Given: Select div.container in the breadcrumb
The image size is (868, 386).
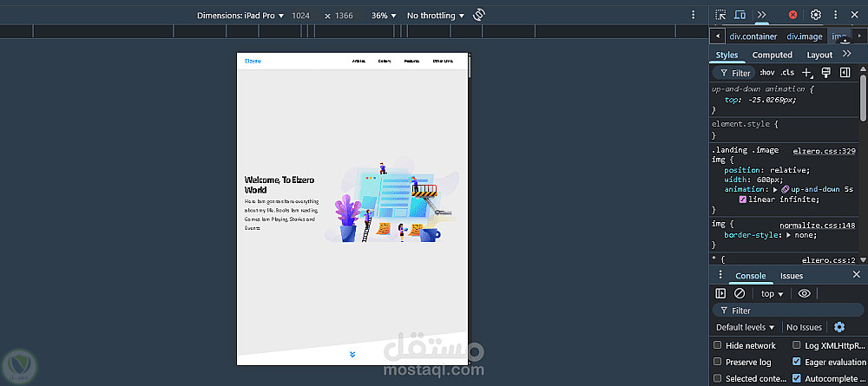Looking at the screenshot, I should 753,36.
